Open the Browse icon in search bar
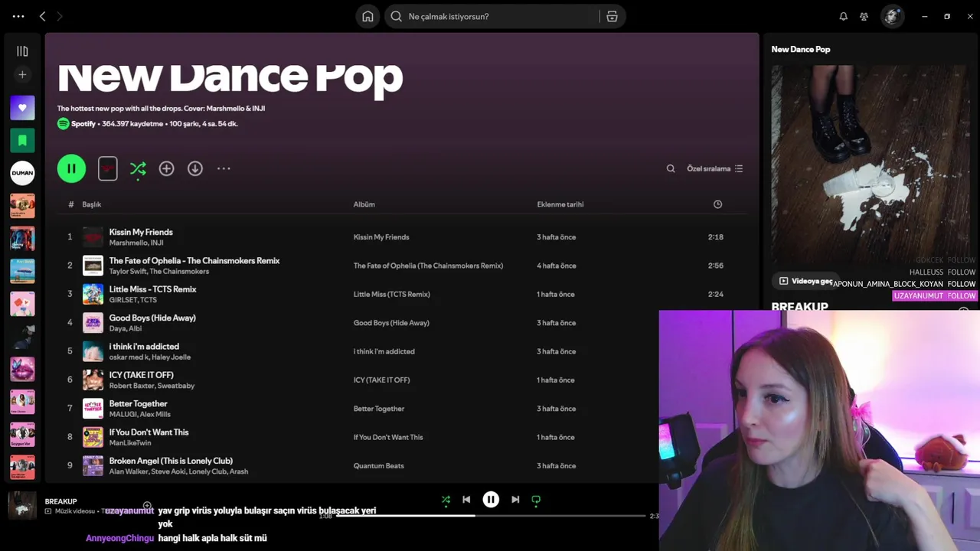The image size is (980, 551). coord(612,16)
